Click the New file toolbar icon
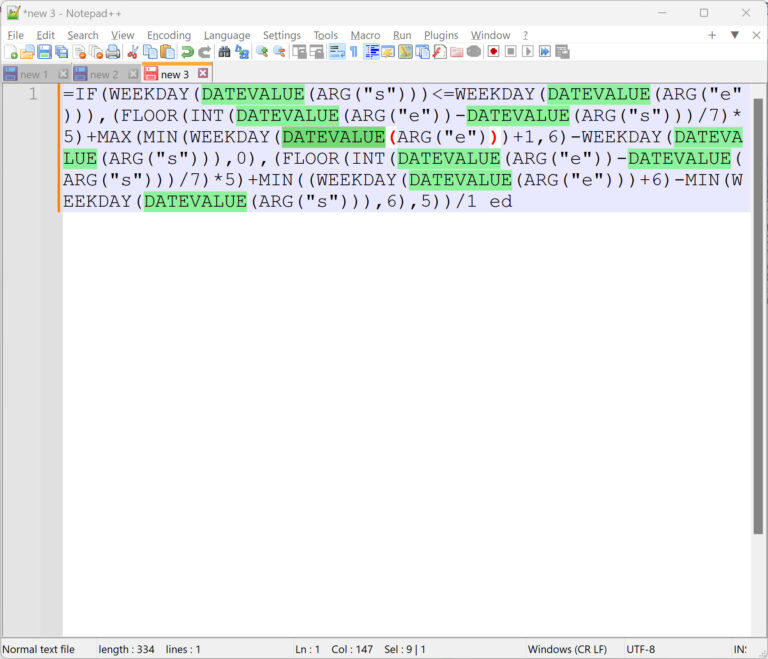Image resolution: width=768 pixels, height=659 pixels. [x=11, y=52]
